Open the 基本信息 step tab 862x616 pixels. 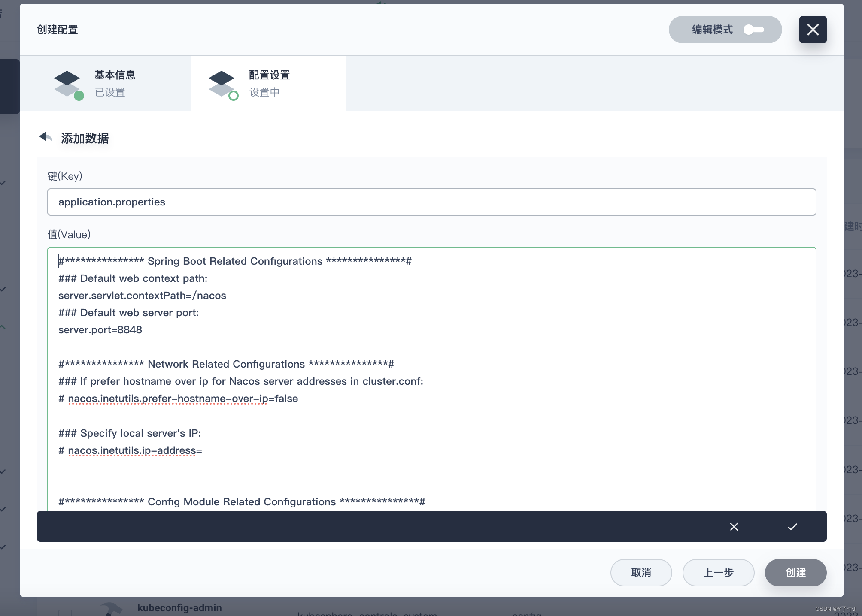tap(106, 84)
